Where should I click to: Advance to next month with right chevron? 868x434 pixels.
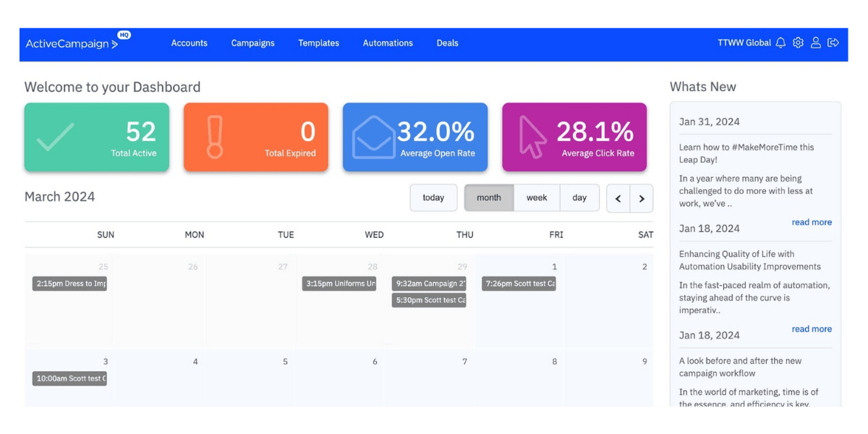[x=641, y=197]
